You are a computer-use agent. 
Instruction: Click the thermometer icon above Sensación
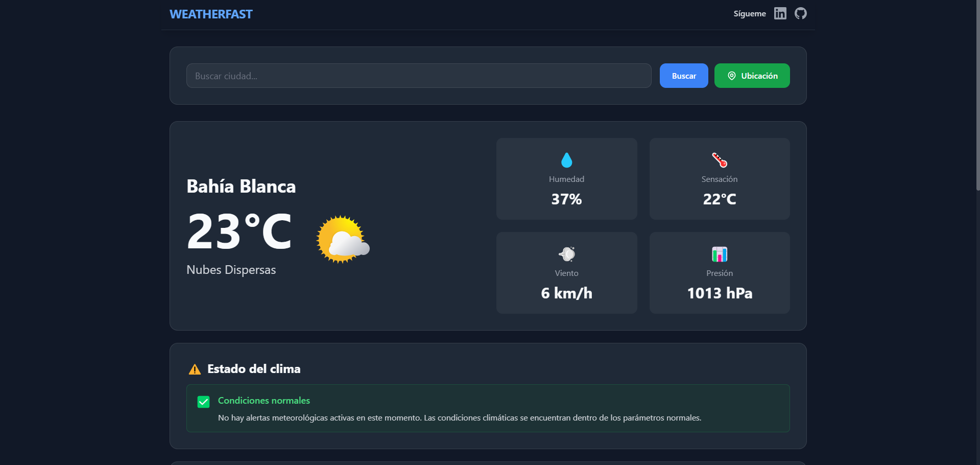coord(720,160)
